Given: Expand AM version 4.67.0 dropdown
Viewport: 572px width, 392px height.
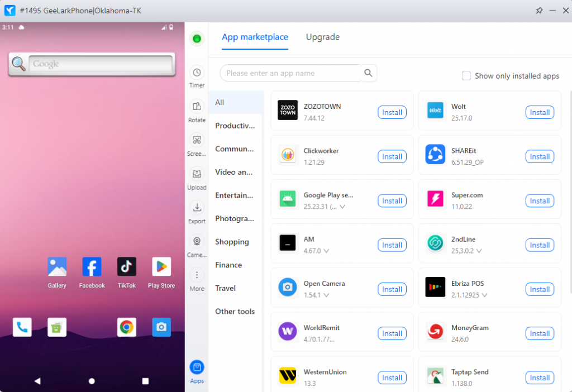Looking at the screenshot, I should (x=326, y=251).
